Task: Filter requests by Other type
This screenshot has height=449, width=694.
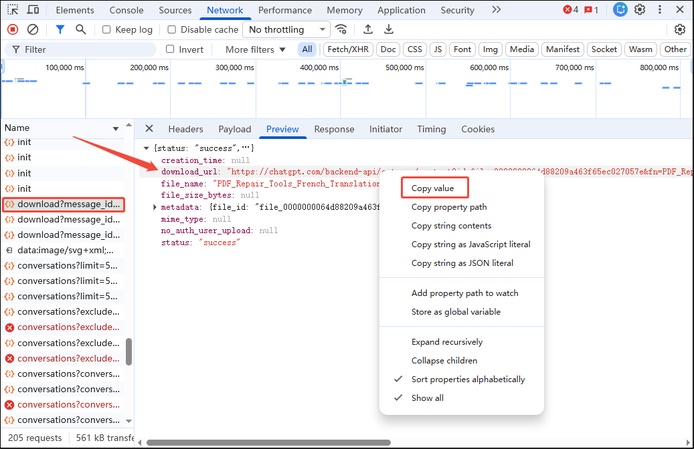Action: click(x=675, y=49)
